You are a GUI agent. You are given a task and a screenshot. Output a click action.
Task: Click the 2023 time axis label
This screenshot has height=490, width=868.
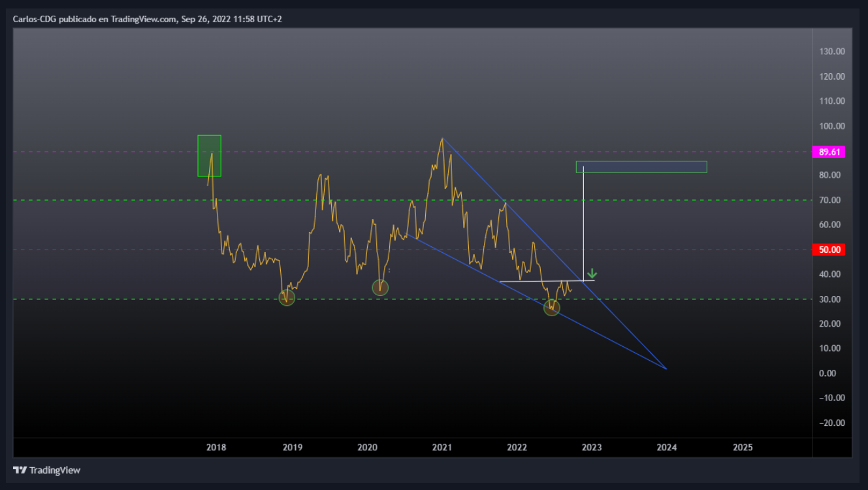592,448
